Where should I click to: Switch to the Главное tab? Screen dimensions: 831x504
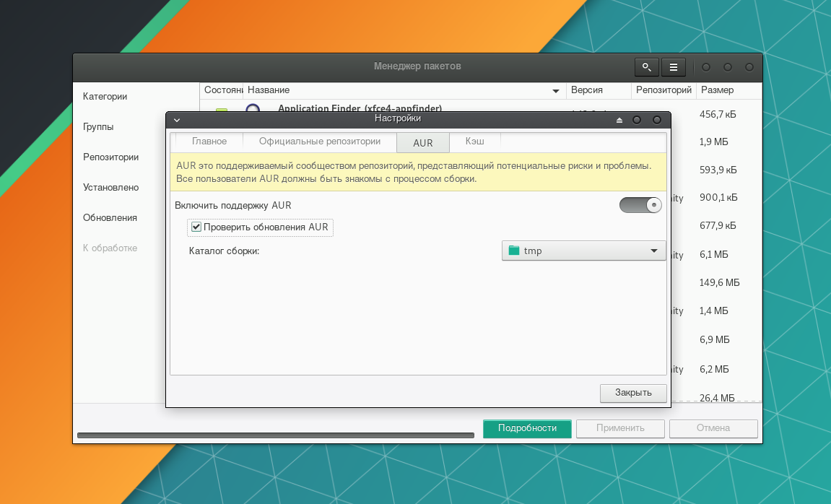209,142
